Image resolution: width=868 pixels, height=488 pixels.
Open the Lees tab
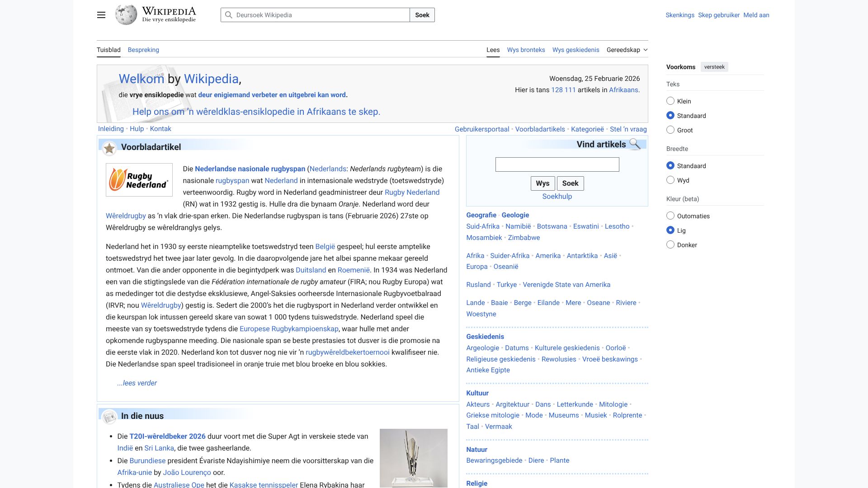[493, 50]
